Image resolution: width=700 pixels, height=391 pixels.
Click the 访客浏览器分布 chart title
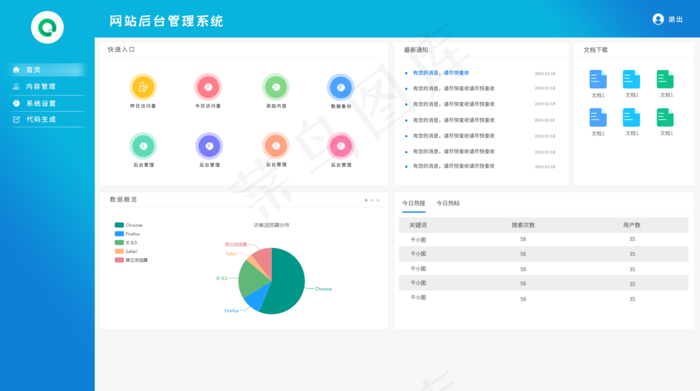(x=271, y=225)
